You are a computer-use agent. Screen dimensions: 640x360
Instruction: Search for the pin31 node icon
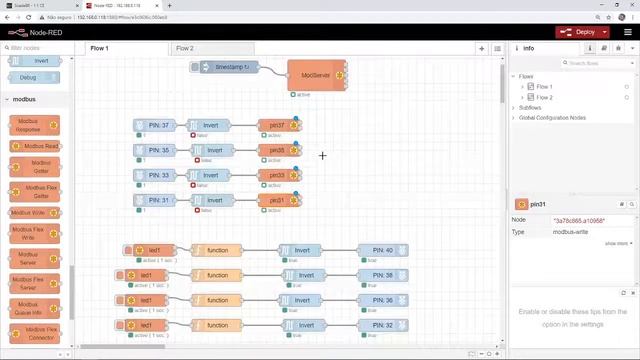click(x=631, y=204)
